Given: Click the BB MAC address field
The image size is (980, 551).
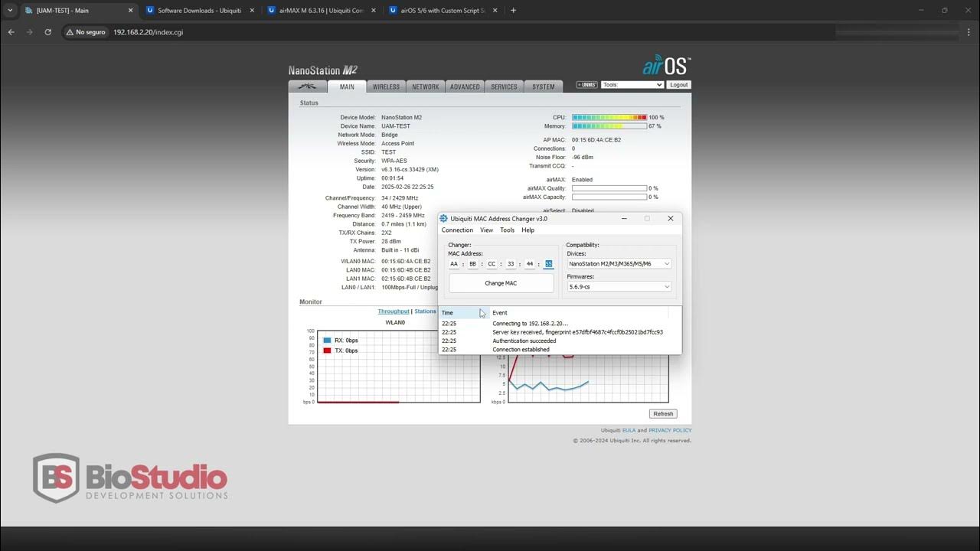Looking at the screenshot, I should coord(473,264).
